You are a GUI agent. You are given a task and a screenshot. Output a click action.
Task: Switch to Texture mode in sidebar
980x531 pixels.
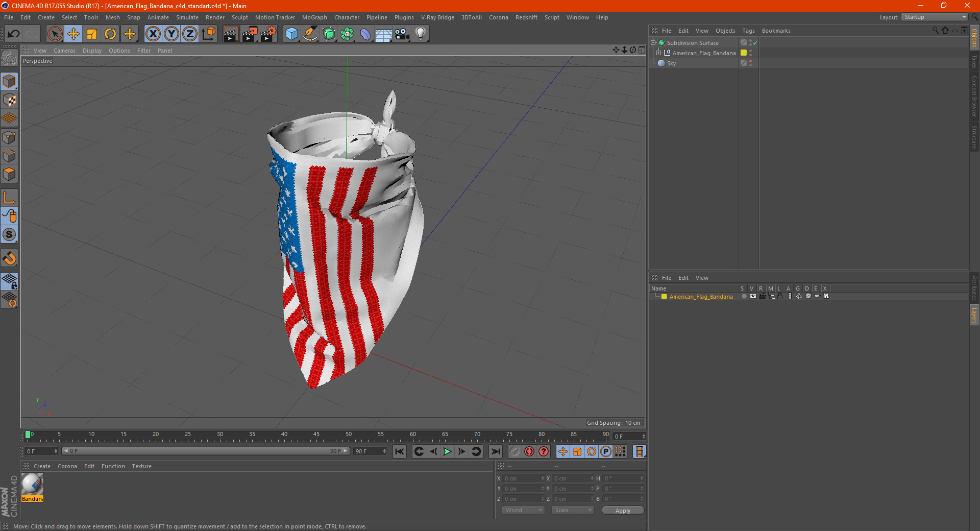pos(9,100)
